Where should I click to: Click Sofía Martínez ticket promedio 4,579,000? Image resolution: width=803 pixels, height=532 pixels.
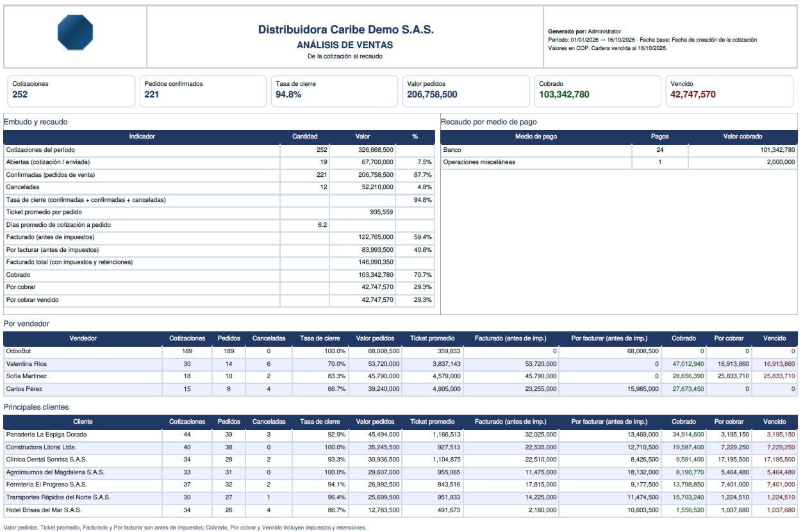[x=444, y=376]
